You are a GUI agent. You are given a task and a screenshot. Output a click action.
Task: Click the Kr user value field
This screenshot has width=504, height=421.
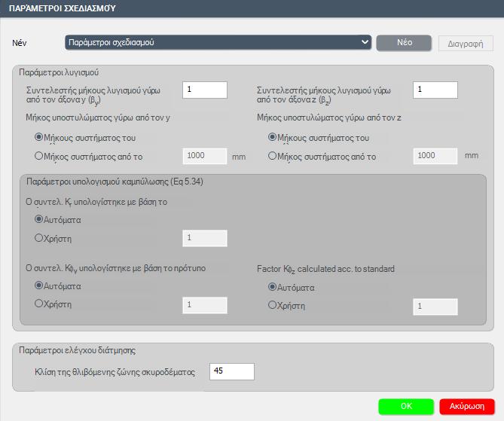205,238
